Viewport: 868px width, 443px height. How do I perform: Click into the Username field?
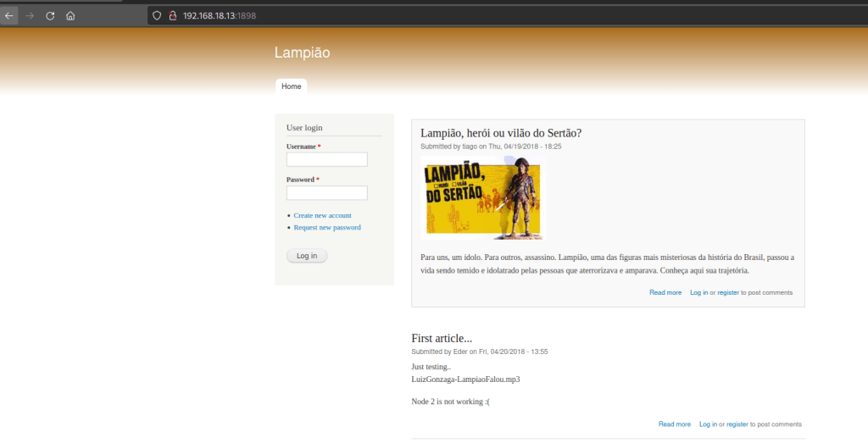tap(326, 159)
